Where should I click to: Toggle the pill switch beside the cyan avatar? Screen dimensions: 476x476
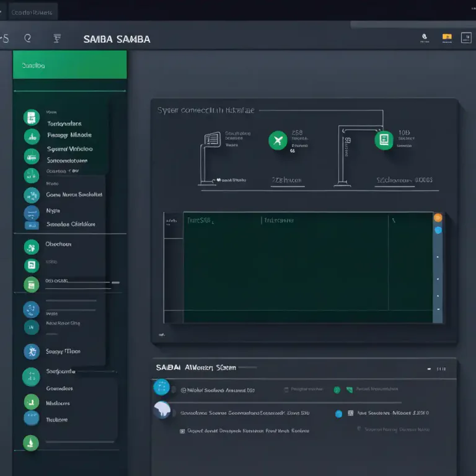[x=174, y=389]
